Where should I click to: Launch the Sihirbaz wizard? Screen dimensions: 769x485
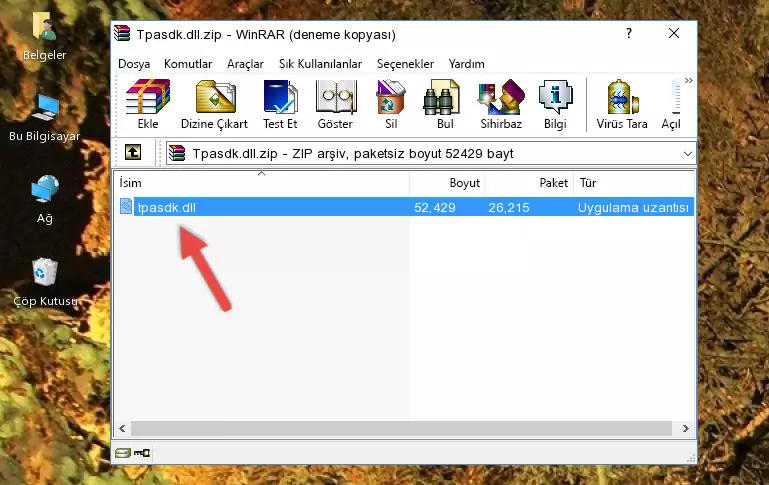(x=501, y=104)
